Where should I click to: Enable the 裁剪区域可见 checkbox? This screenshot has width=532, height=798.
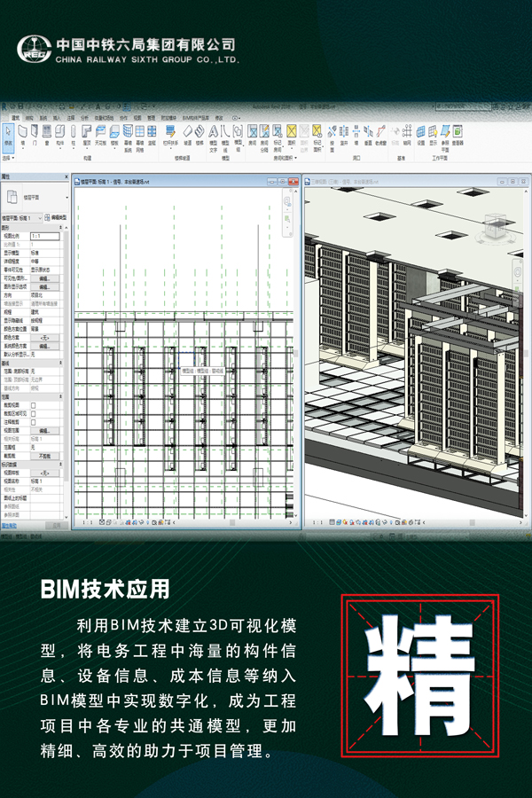34,412
